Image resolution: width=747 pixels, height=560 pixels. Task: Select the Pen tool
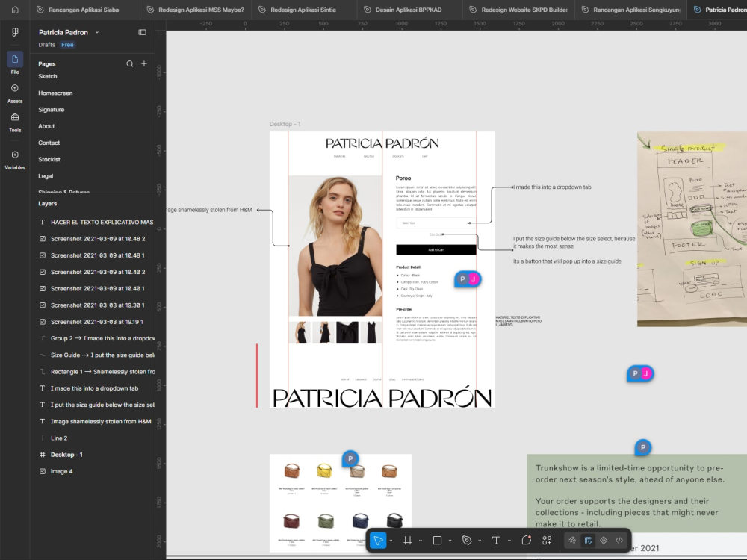pos(466,540)
